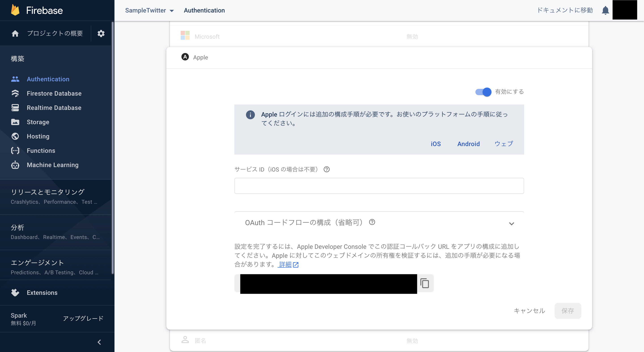Screen dimensions: 644x352
Task: Click the 詳細 link for web domain verification
Action: point(285,264)
